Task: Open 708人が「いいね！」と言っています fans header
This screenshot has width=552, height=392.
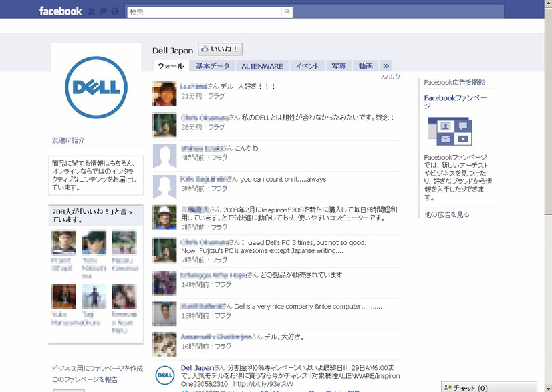Action: [96, 215]
